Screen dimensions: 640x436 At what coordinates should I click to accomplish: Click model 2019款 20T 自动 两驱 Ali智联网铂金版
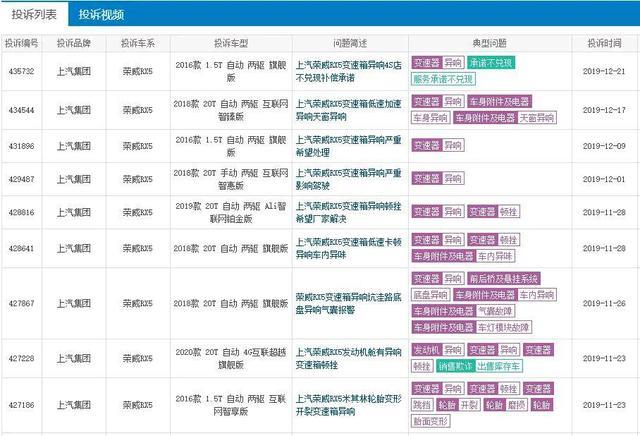tap(231, 212)
